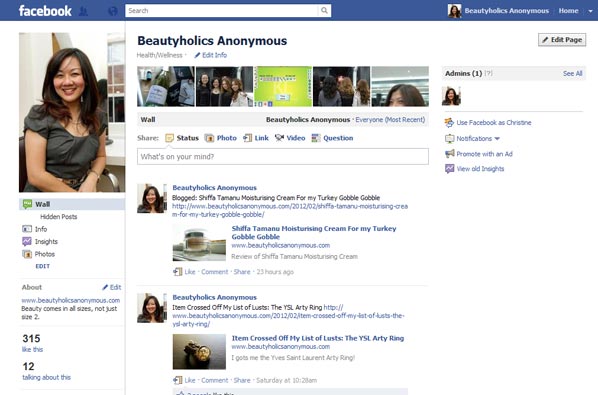Click the search magnifier button
Viewport: 598px width, 395px height.
[x=324, y=11]
